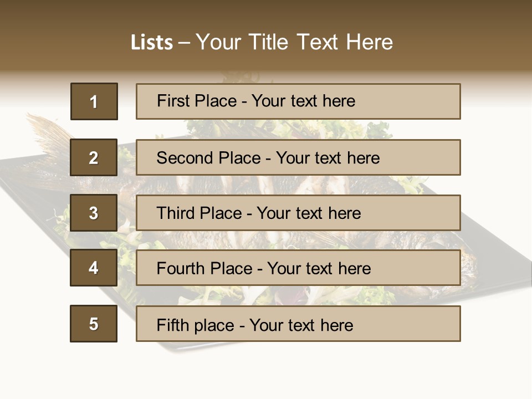This screenshot has height=399, width=532.
Task: Select the 'Your Title Text Here' heading
Action: 294,42
